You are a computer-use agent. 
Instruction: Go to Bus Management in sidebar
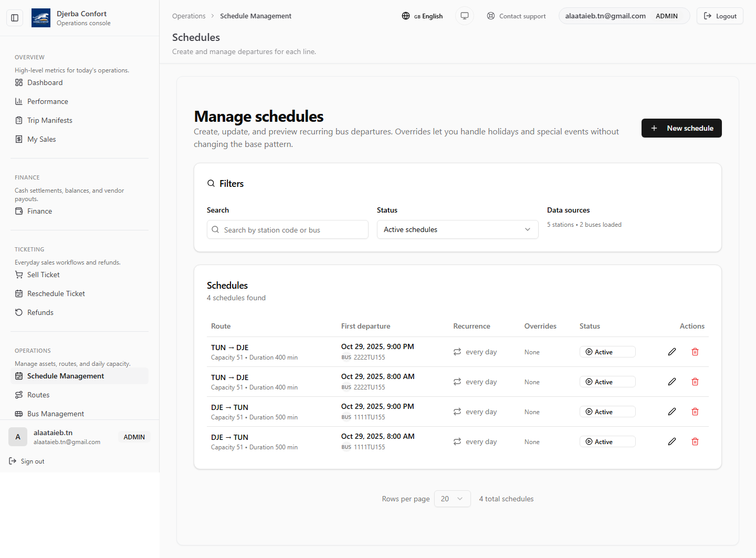[x=55, y=414]
